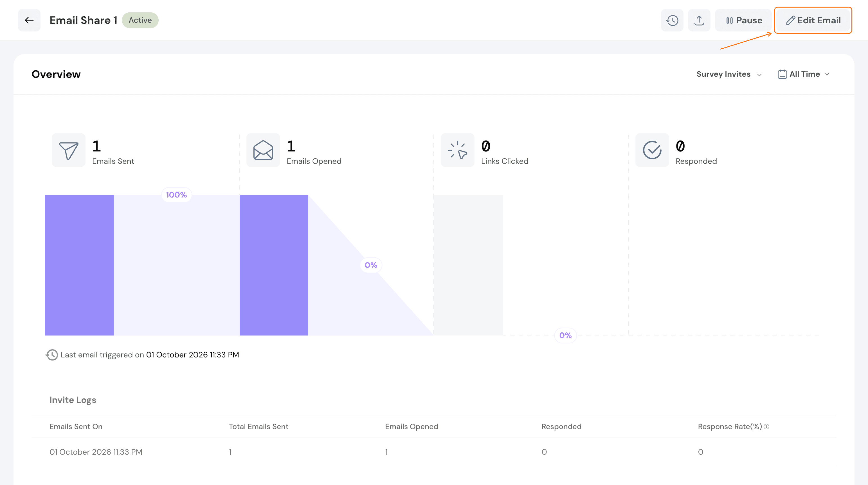Click the Emails Sent label

[x=113, y=161]
